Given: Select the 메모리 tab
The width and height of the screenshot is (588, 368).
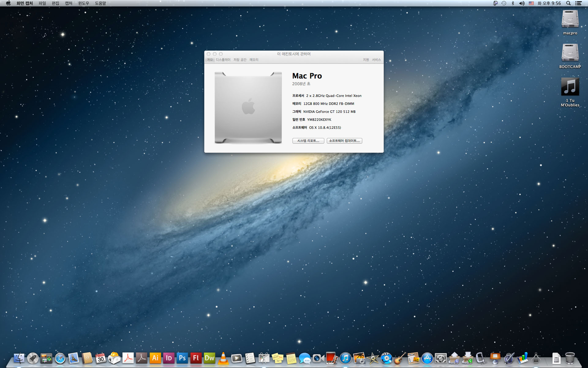Looking at the screenshot, I should (254, 60).
